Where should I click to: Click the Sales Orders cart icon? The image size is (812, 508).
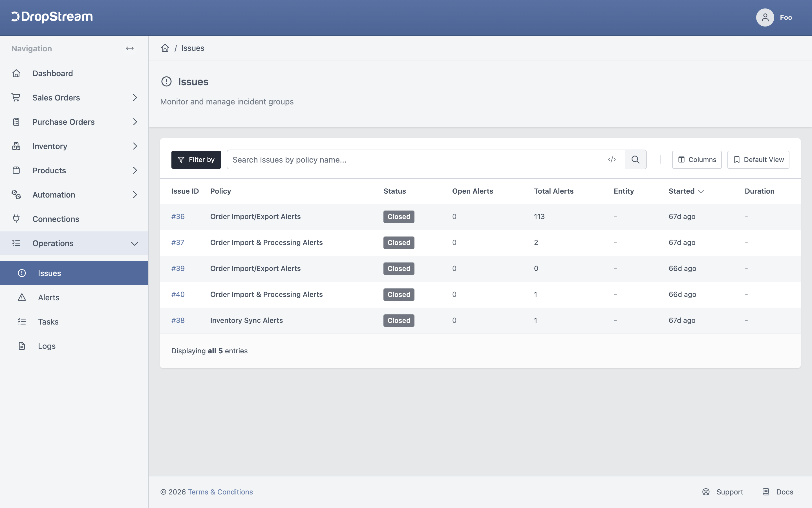(x=16, y=97)
